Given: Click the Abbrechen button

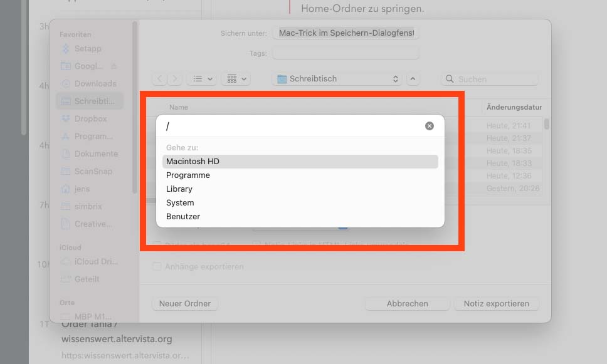Looking at the screenshot, I should (407, 304).
